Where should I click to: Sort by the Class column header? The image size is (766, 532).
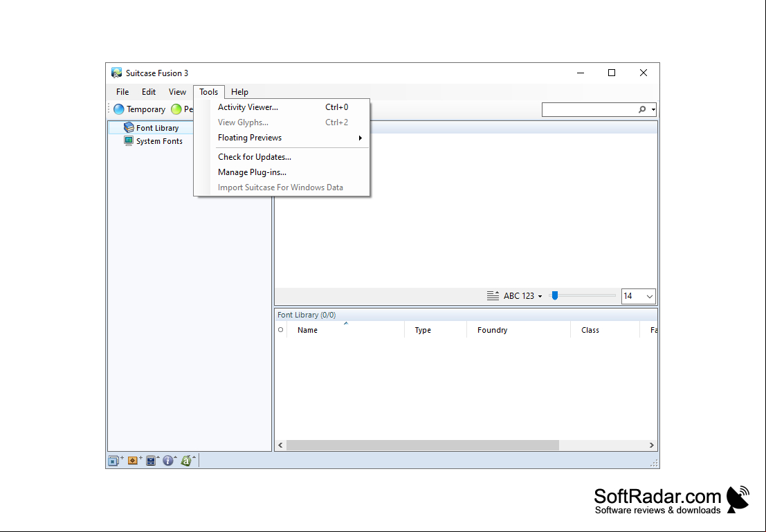click(605, 330)
